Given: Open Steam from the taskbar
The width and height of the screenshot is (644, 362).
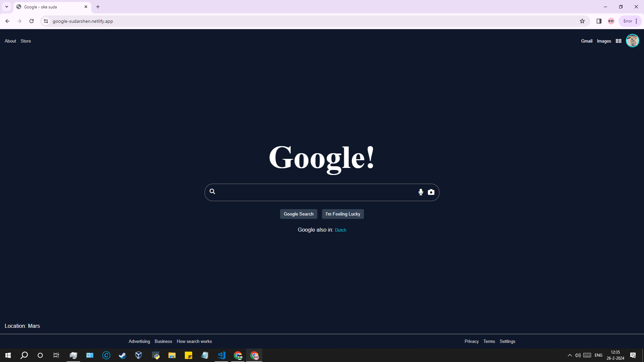Looking at the screenshot, I should click(x=122, y=355).
